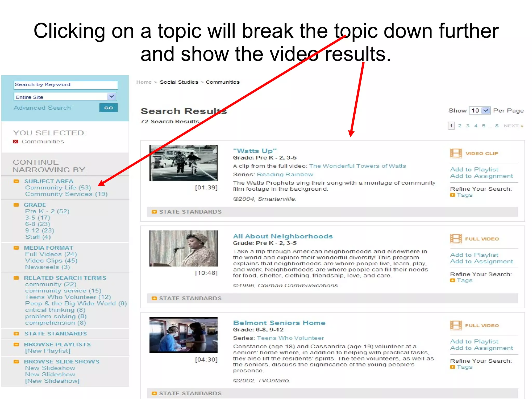Select the Communities breadcrumb
This screenshot has width=532, height=399.
(223, 82)
